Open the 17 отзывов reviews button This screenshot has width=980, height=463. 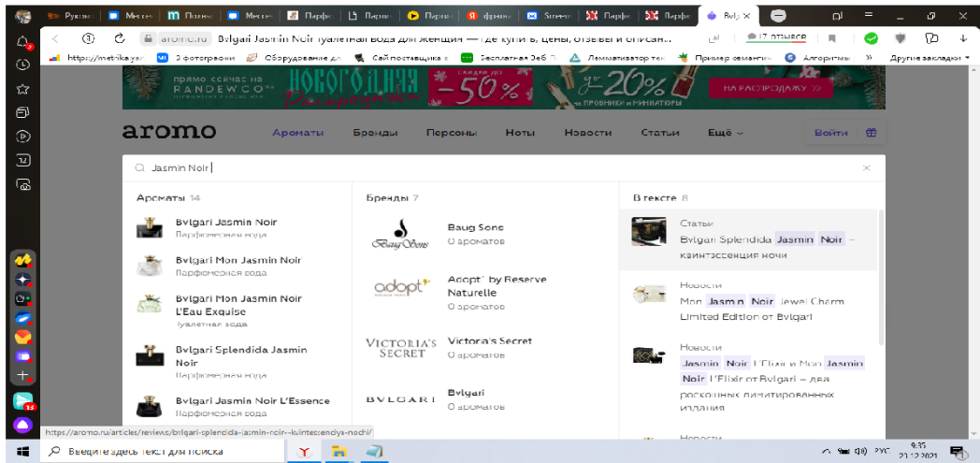pos(776,38)
